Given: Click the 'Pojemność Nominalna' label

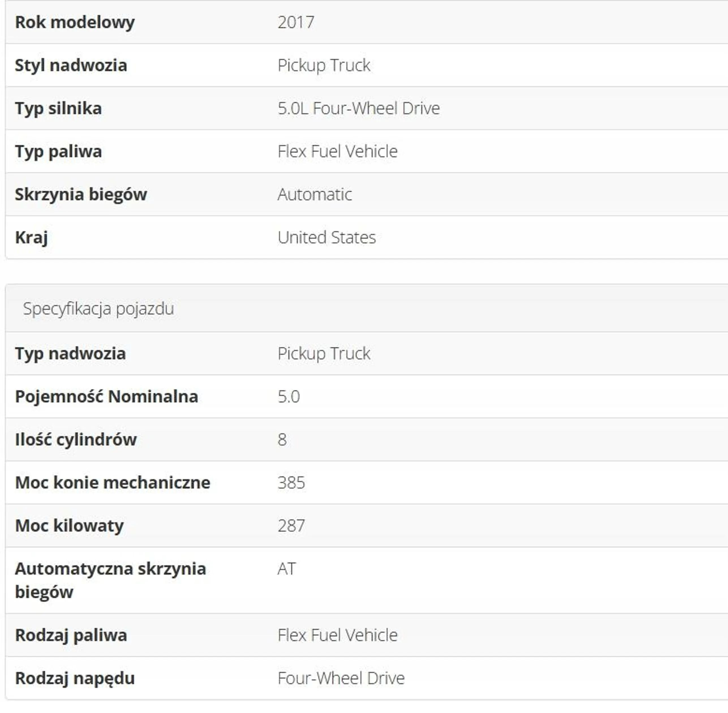Looking at the screenshot, I should (106, 397).
